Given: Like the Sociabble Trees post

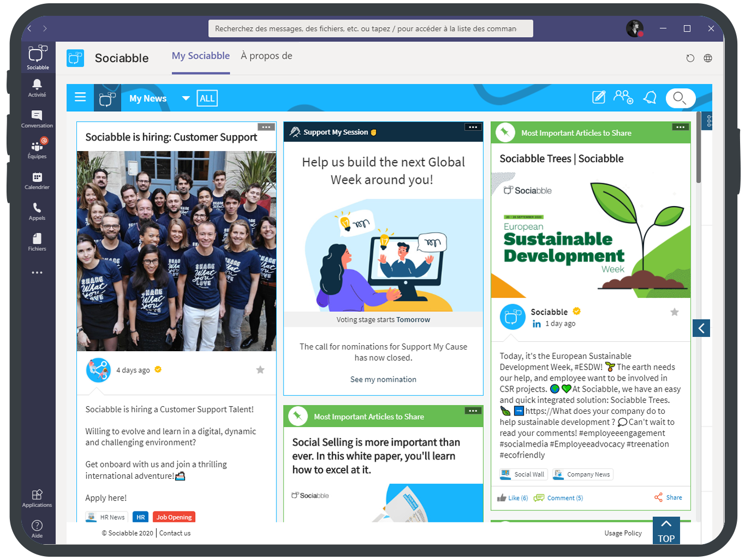Looking at the screenshot, I should pyautogui.click(x=513, y=498).
